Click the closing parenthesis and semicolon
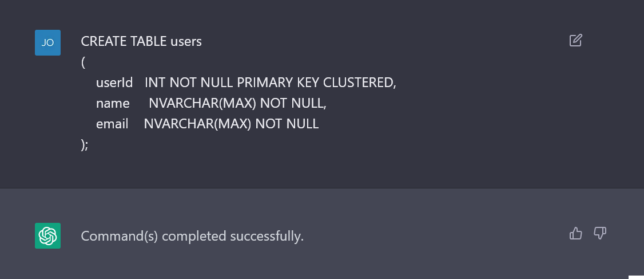 [x=85, y=144]
